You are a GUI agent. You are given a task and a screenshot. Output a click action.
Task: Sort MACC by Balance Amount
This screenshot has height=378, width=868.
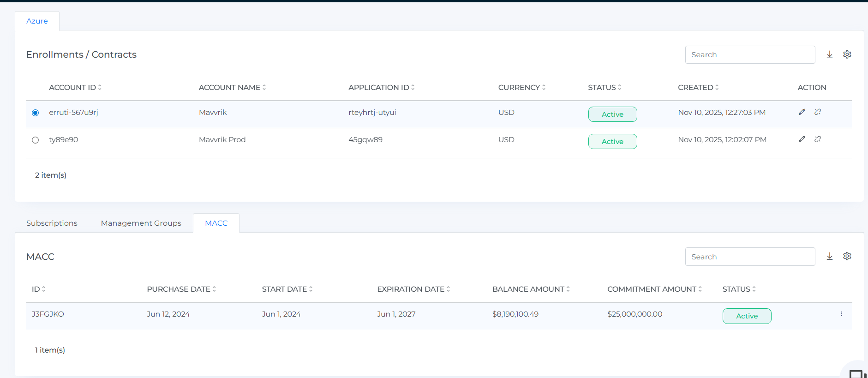click(x=531, y=289)
